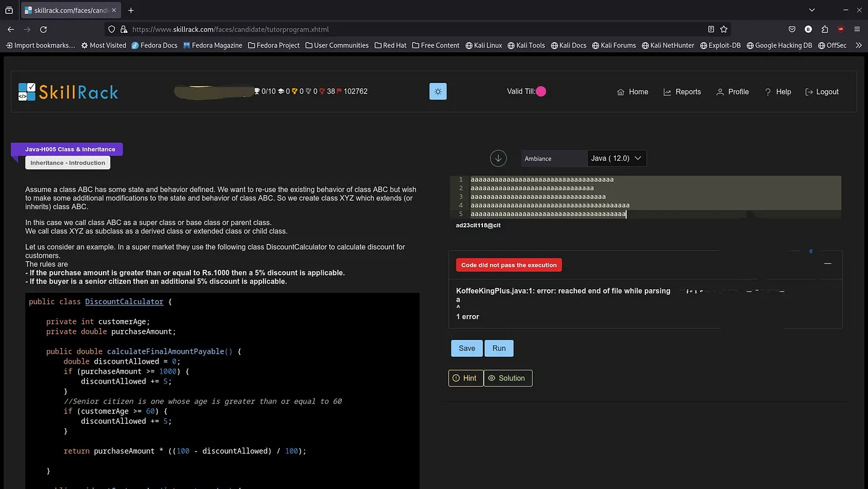Open the Ambiance editor theme selector
This screenshot has width=868, height=489.
[x=554, y=158]
